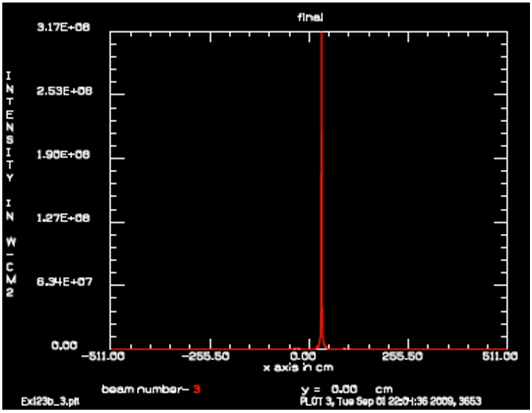The height and width of the screenshot is (413, 532).
Task: Click the 'y = 0.00 cm' readout
Action: [x=347, y=389]
